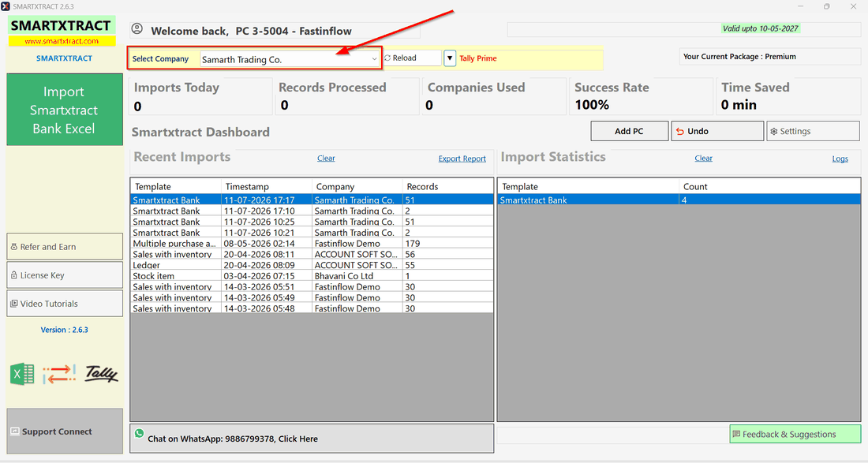Screen dimensions: 868x463
Task: Click the SMARTXTRACT sidebar label
Action: pyautogui.click(x=64, y=58)
